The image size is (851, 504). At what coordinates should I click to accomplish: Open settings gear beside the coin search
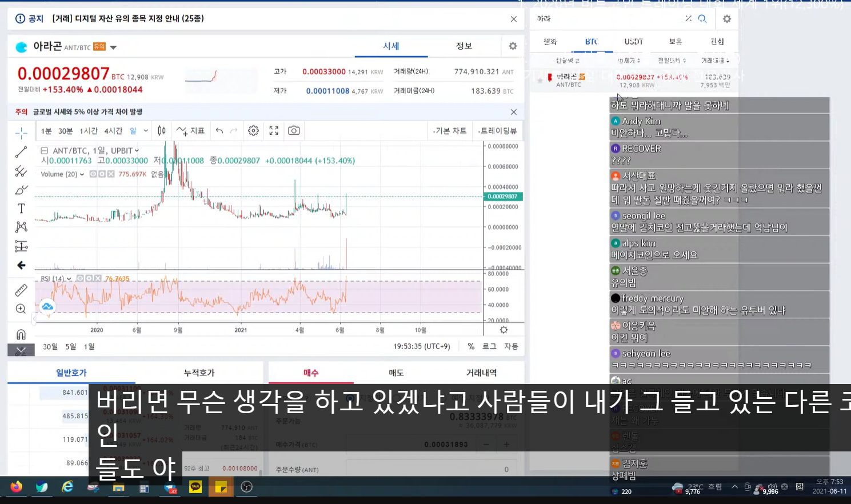(727, 19)
